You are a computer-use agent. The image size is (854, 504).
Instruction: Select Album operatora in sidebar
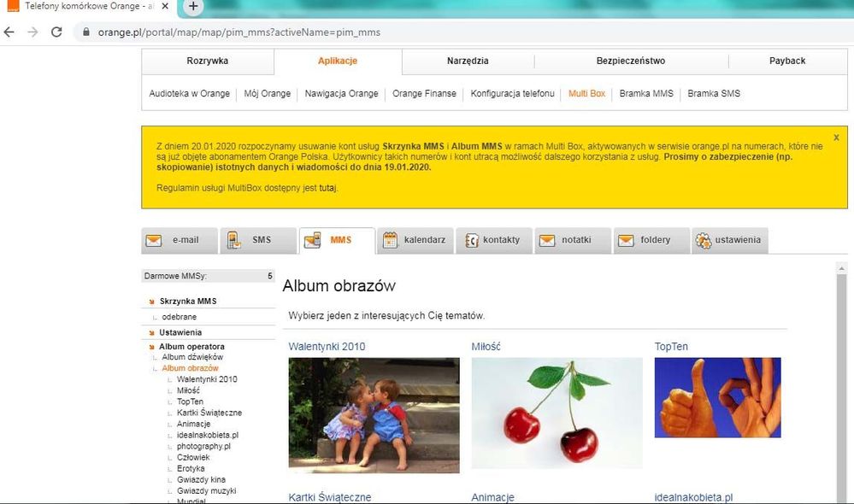(x=191, y=347)
